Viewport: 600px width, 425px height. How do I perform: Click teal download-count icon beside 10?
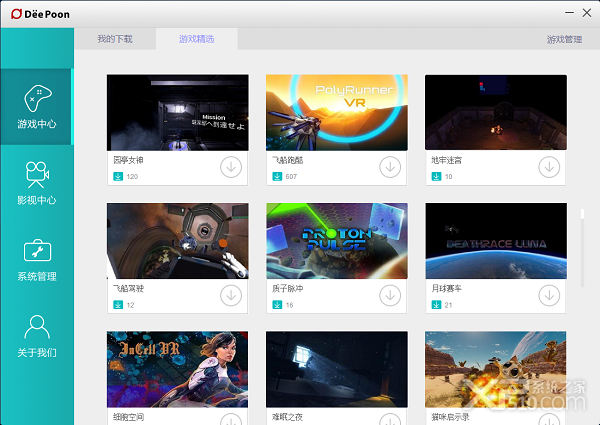(436, 176)
